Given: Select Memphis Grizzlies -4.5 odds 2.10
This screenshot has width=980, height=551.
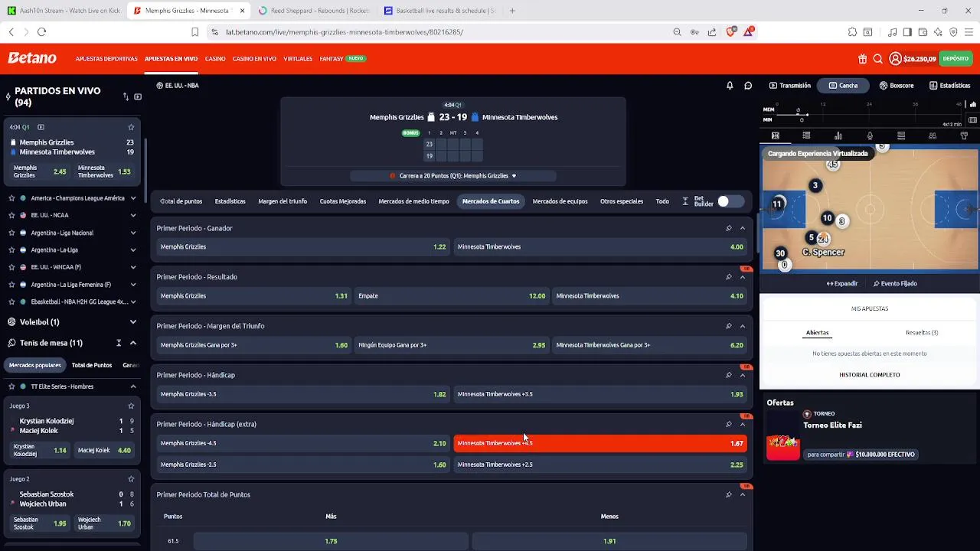Looking at the screenshot, I should pyautogui.click(x=303, y=443).
